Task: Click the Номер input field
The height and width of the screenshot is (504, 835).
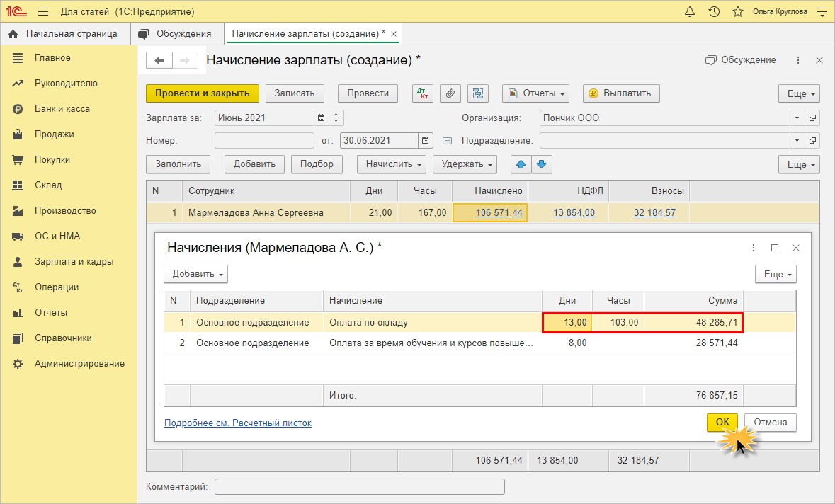Action: tap(265, 140)
